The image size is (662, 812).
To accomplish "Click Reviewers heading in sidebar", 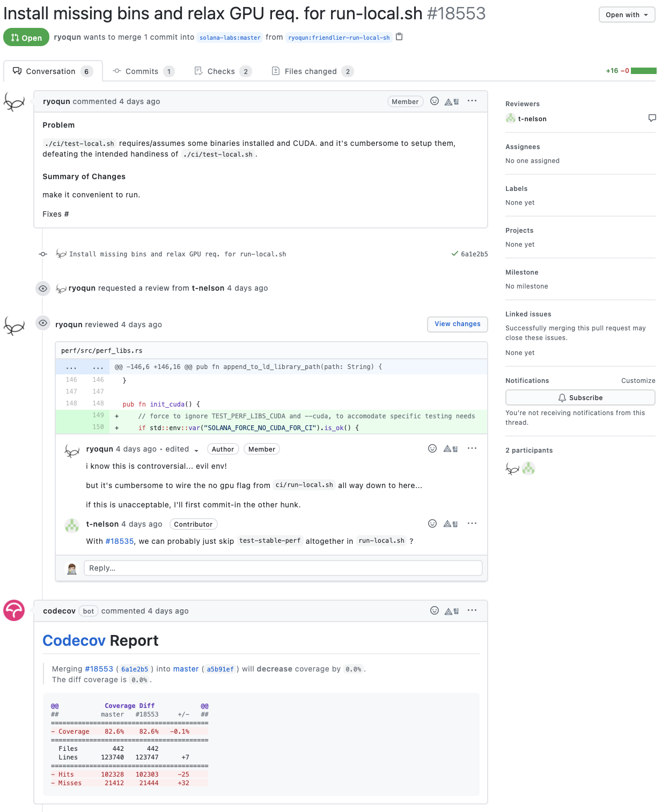I will pos(523,104).
